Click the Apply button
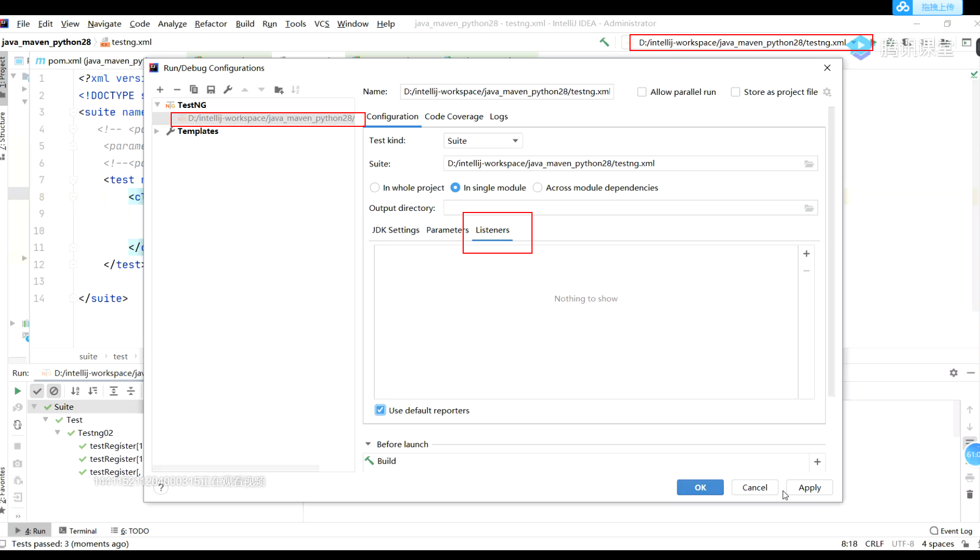Viewport: 980px width, 560px height. (x=809, y=487)
